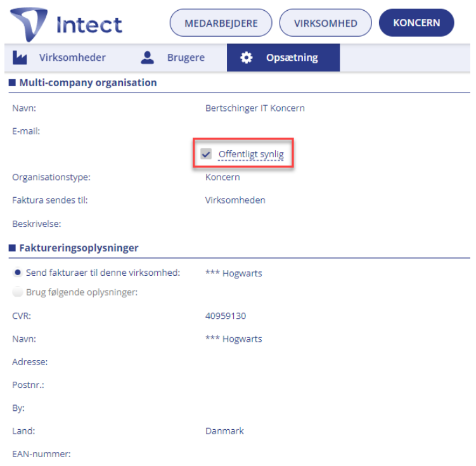
Task: Select Brug følgende oplysninger radio button
Action: pos(18,292)
